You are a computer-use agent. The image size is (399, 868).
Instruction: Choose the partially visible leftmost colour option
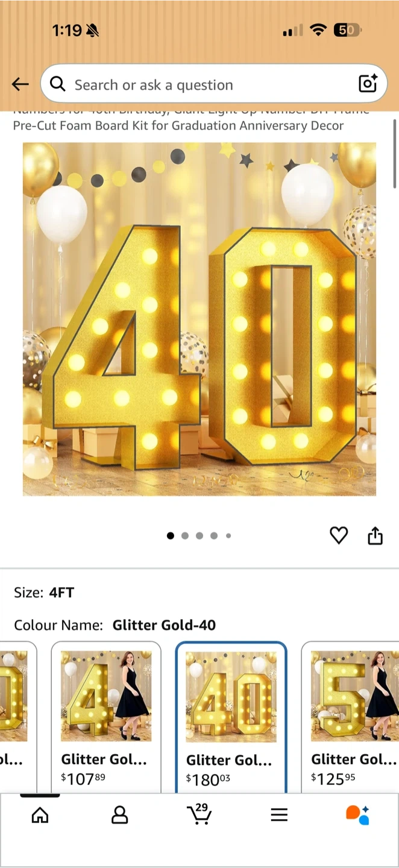[x=18, y=717]
